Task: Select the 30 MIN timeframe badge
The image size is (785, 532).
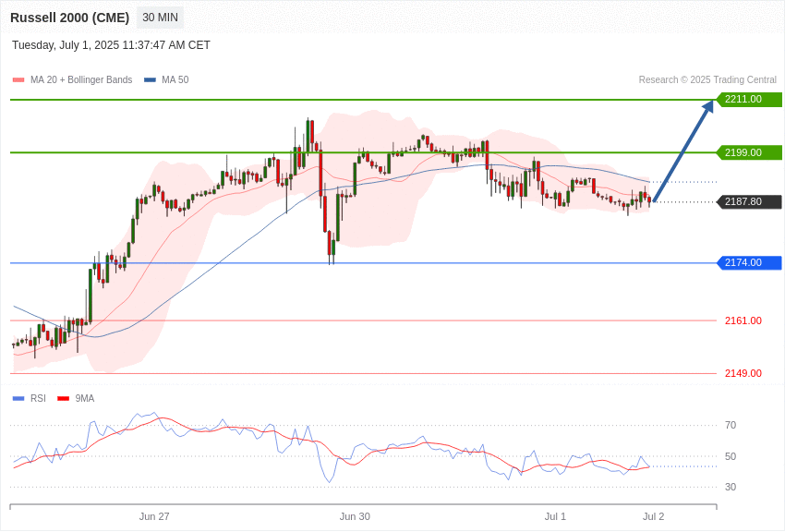Action: tap(160, 18)
